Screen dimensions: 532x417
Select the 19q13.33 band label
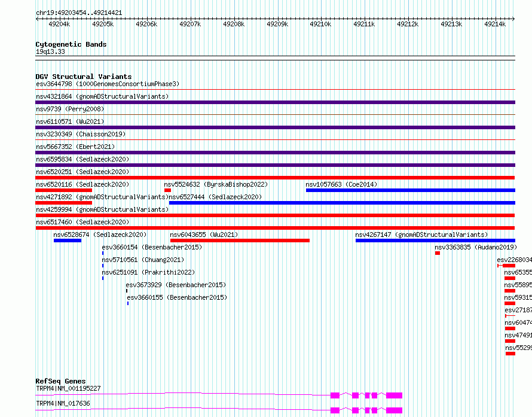click(x=50, y=51)
